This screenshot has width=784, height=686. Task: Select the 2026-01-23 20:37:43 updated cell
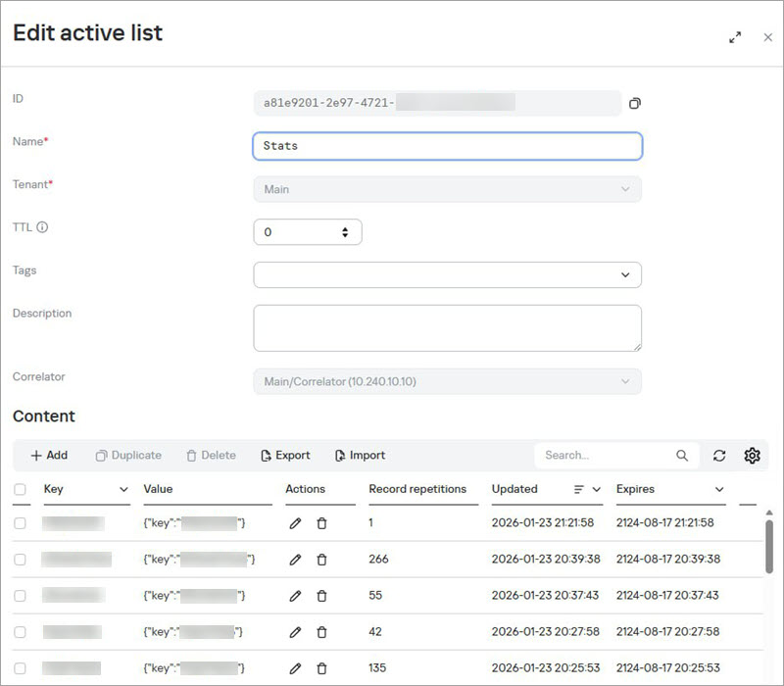pyautogui.click(x=545, y=596)
